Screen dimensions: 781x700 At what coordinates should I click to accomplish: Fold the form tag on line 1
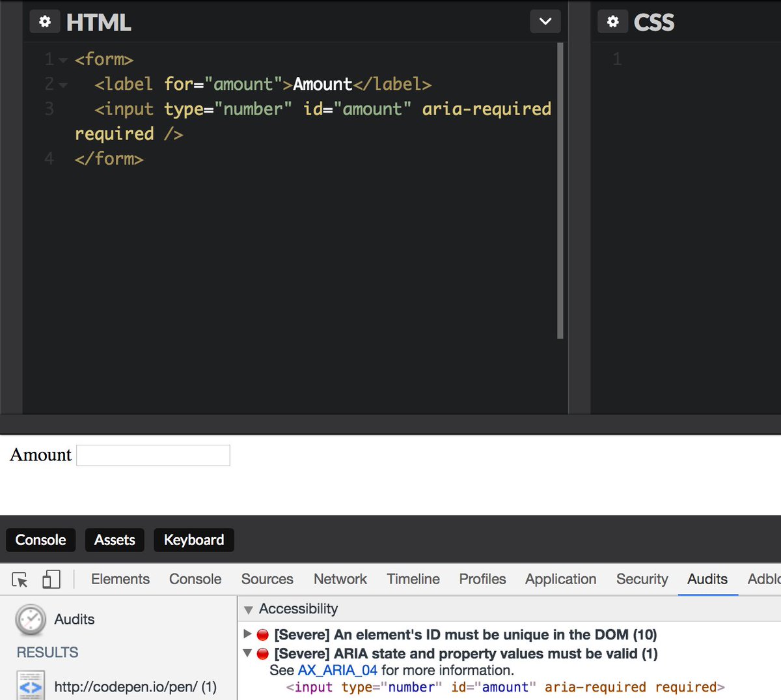point(63,60)
